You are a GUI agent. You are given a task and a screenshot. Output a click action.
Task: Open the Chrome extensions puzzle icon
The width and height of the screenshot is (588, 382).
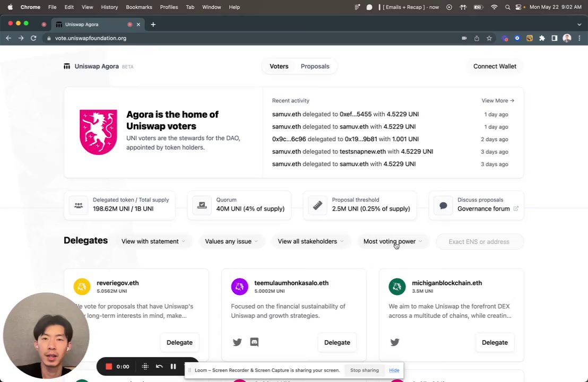[x=542, y=38]
